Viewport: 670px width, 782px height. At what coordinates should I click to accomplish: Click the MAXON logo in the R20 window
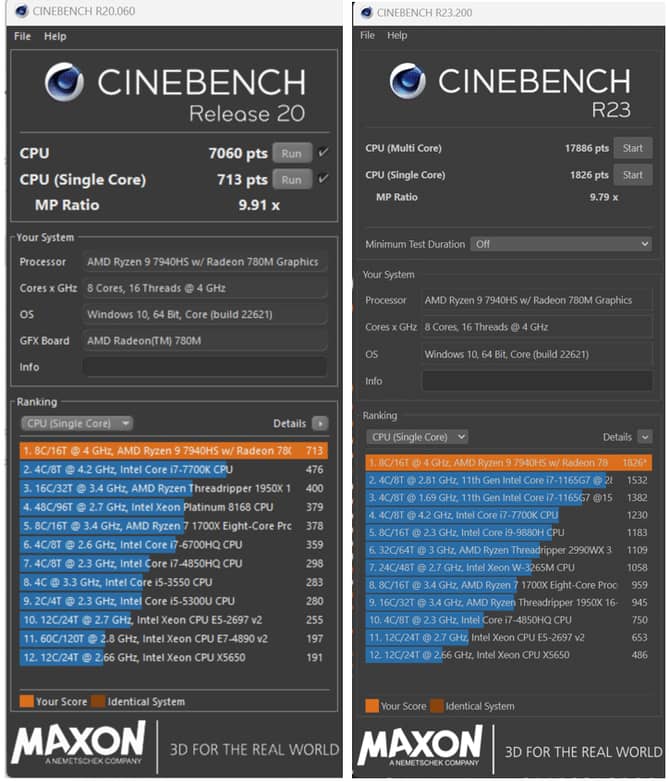tap(79, 743)
